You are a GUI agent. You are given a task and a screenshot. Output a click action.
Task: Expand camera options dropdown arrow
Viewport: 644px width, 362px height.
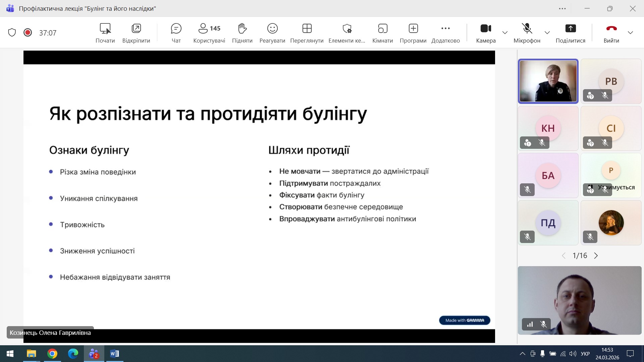[x=505, y=33]
